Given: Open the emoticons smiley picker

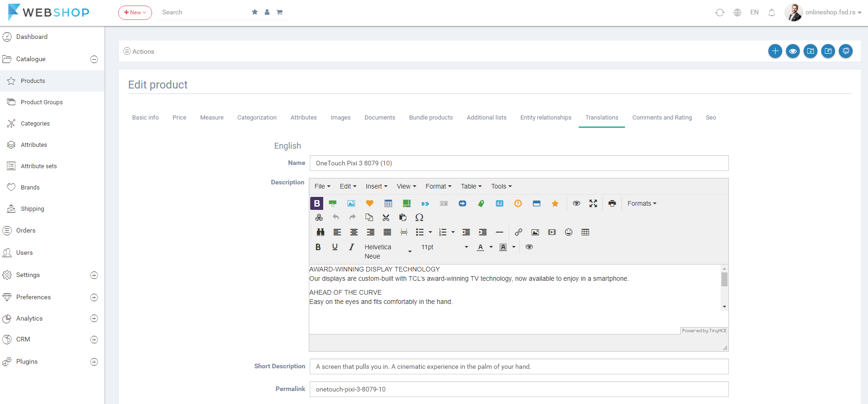Looking at the screenshot, I should coord(568,232).
